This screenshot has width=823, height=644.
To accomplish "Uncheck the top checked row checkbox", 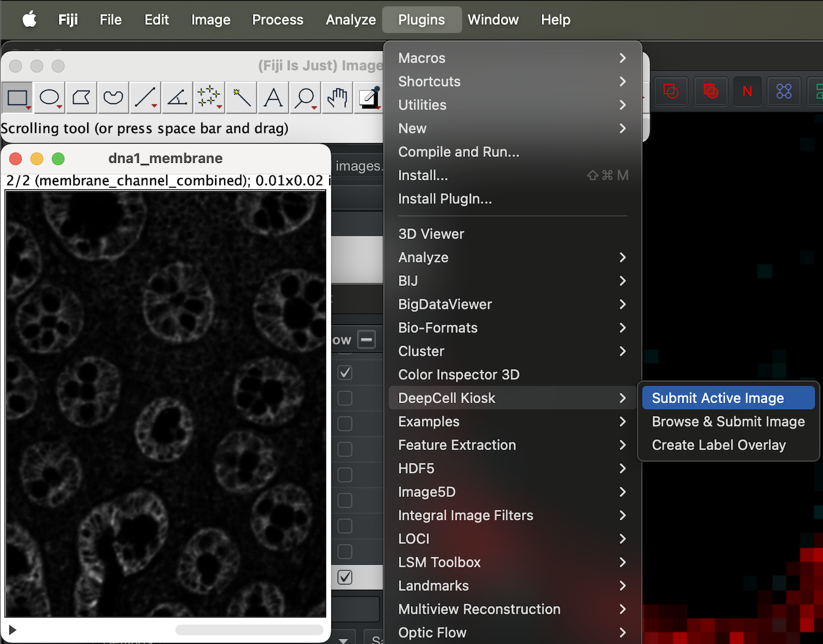I will click(x=345, y=372).
